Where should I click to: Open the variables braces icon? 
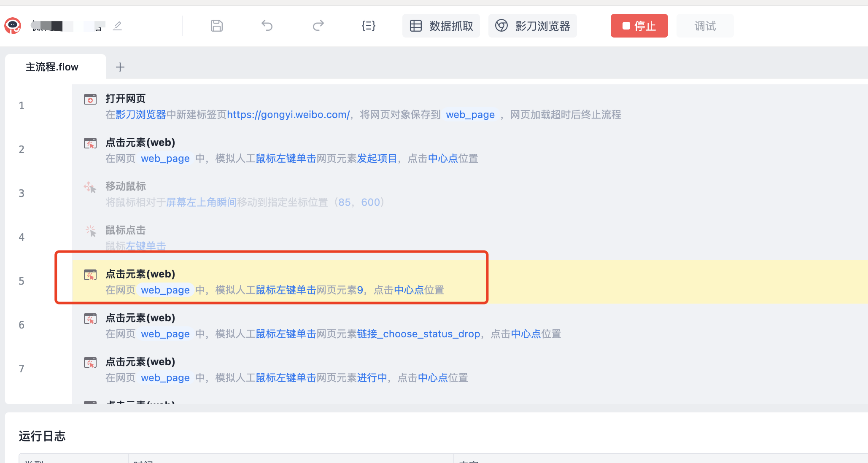coord(368,26)
